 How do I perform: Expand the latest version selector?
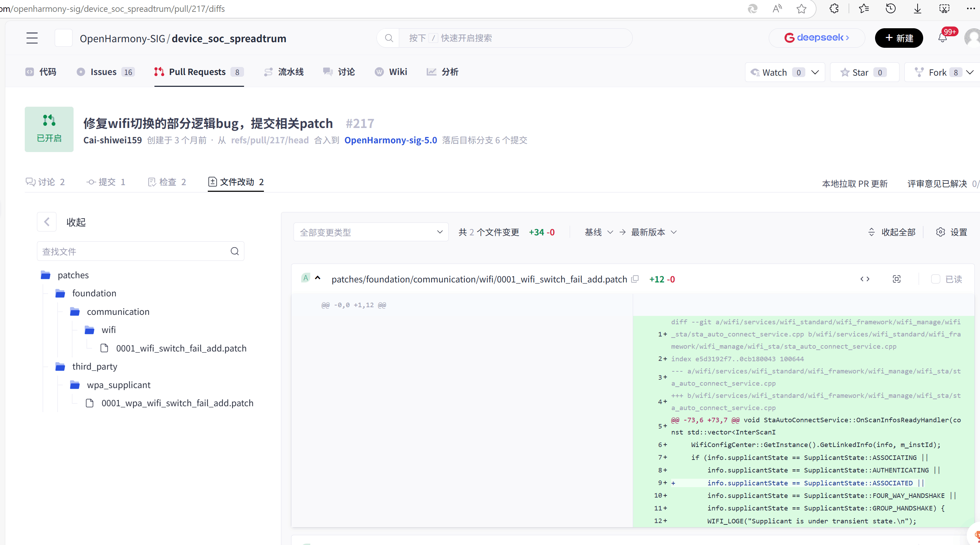[x=654, y=232]
